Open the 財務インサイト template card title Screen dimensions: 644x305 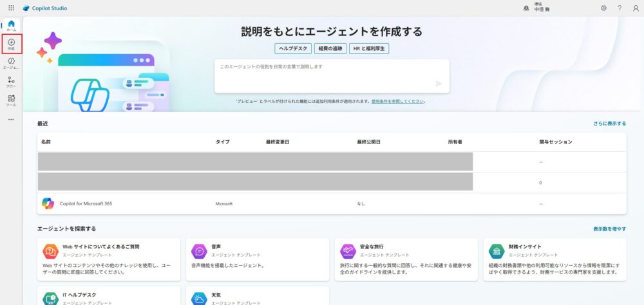click(x=525, y=246)
